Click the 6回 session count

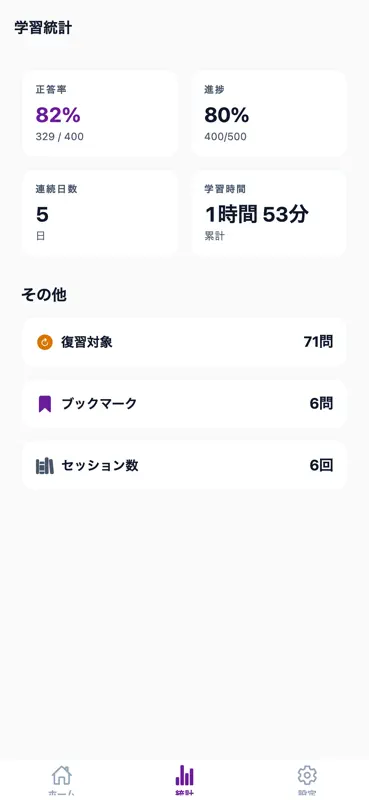click(322, 466)
